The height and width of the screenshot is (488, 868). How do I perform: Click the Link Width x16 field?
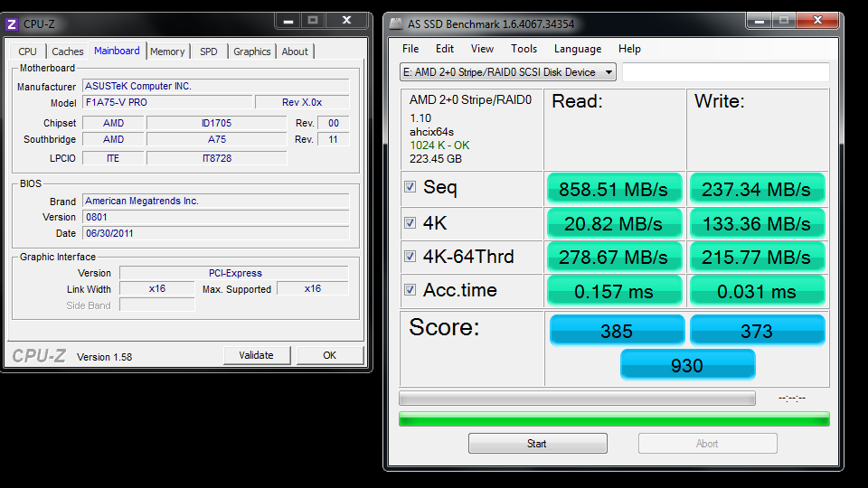click(157, 288)
